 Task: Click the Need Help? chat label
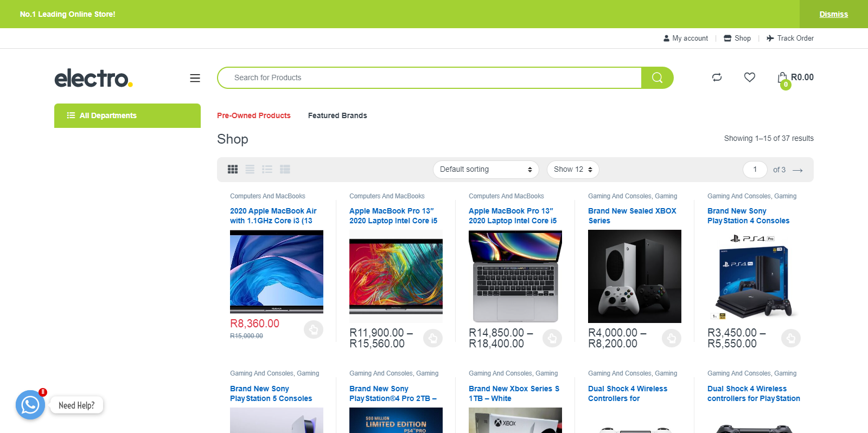coord(76,405)
